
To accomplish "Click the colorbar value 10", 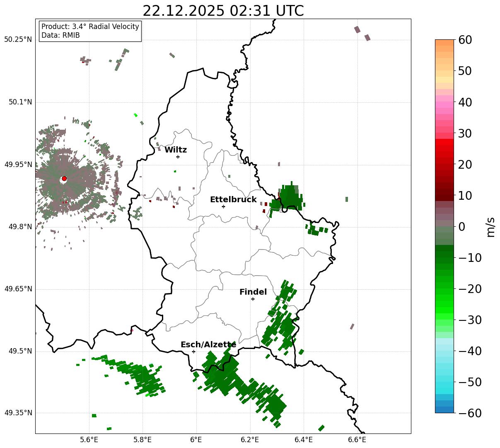I will [x=465, y=196].
